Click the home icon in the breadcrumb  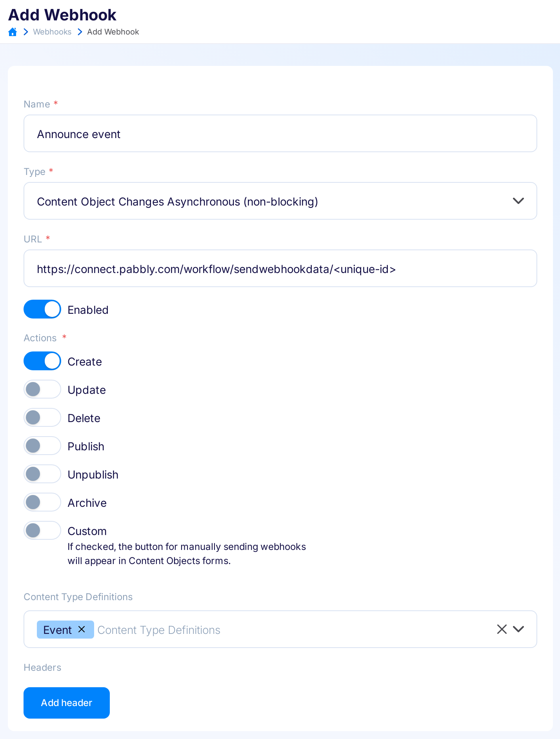pyautogui.click(x=13, y=32)
